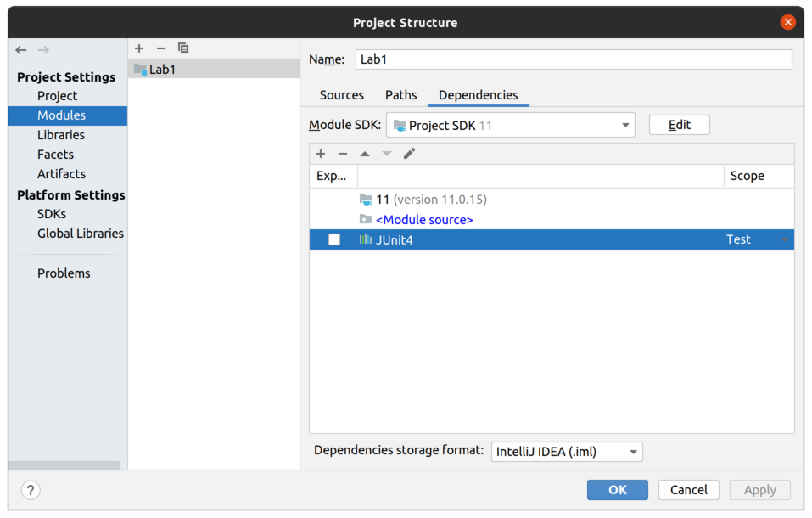Click the remove module minus icon
The width and height of the screenshot is (812, 518).
[161, 48]
